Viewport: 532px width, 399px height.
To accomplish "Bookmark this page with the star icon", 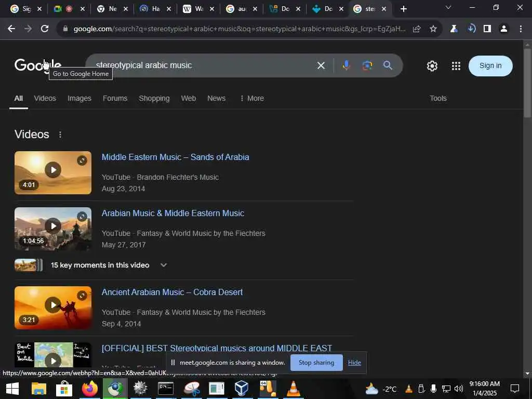I will (433, 29).
